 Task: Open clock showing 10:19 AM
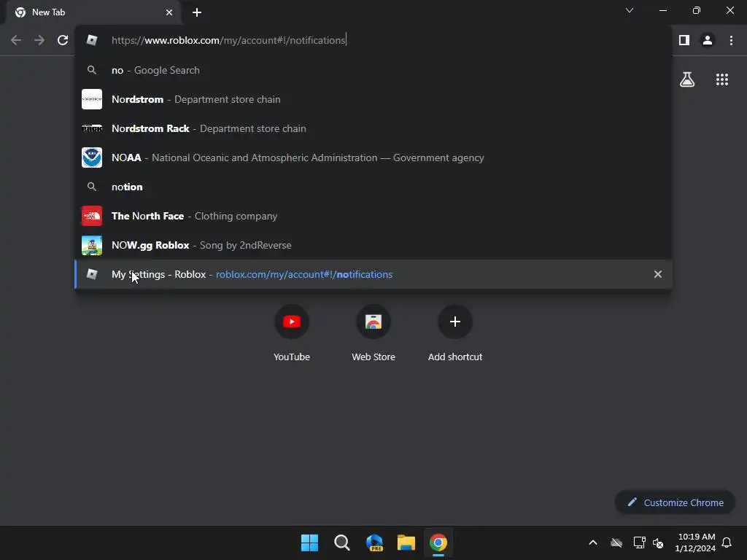coord(695,542)
